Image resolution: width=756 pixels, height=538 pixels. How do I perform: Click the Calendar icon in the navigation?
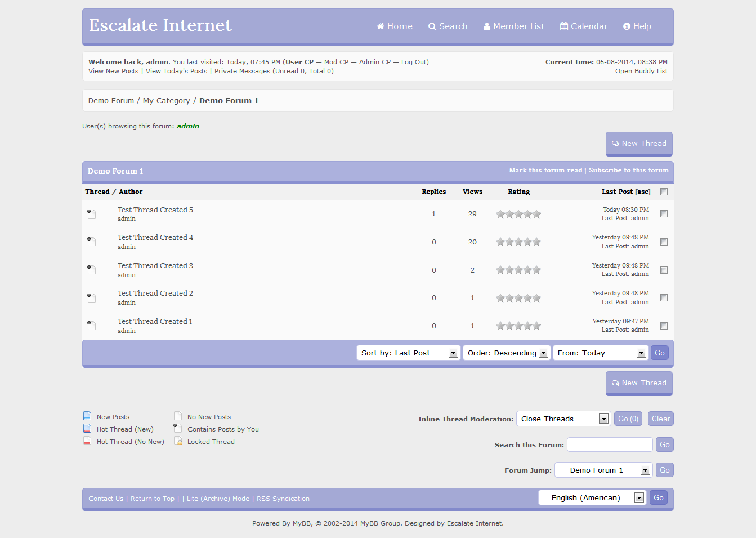(x=563, y=26)
